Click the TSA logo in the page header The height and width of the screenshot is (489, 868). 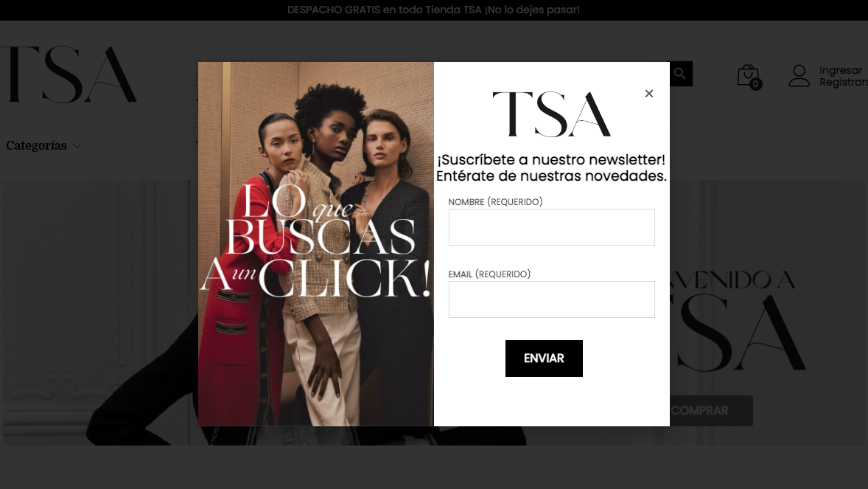pos(69,74)
